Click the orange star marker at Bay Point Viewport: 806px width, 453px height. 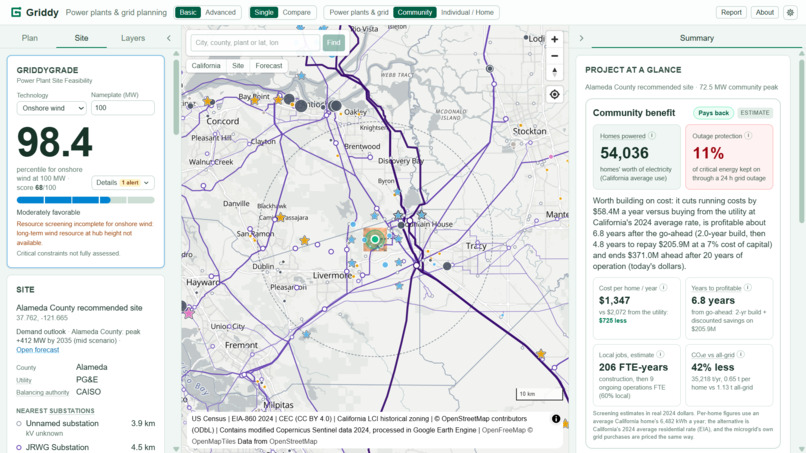tap(254, 100)
